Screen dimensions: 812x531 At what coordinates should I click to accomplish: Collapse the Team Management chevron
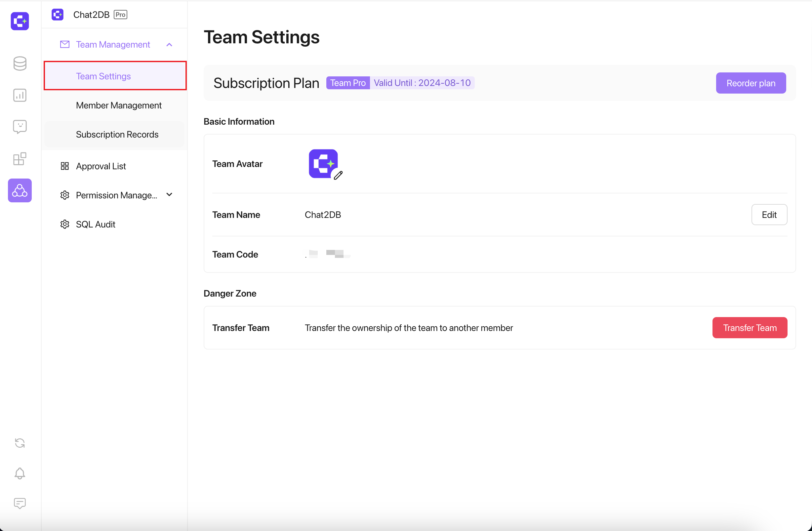click(x=169, y=45)
